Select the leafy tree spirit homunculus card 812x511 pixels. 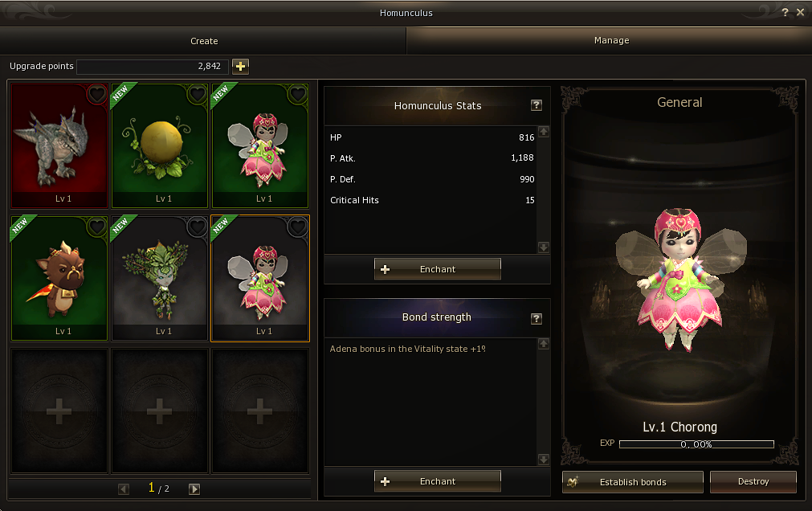tap(160, 278)
